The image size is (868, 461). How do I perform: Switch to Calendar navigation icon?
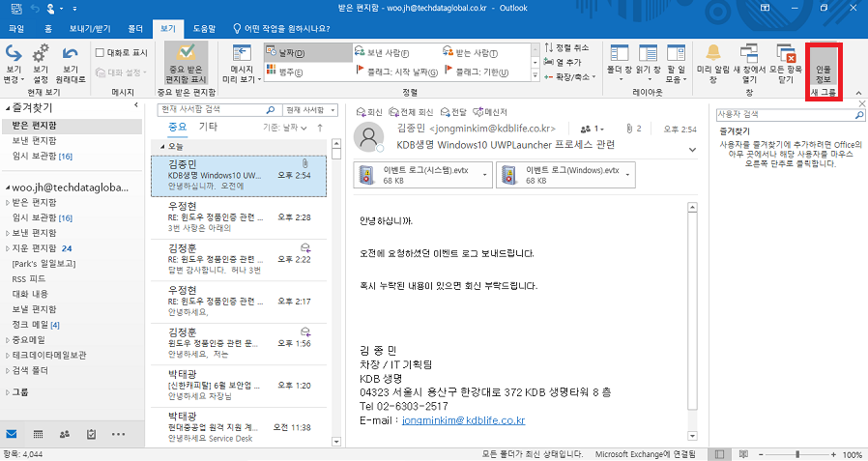(39, 434)
